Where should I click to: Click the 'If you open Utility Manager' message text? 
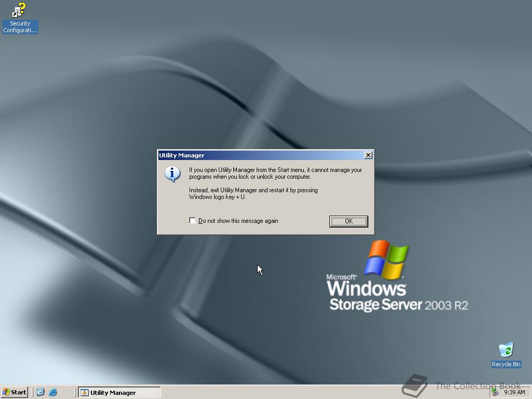pyautogui.click(x=275, y=173)
